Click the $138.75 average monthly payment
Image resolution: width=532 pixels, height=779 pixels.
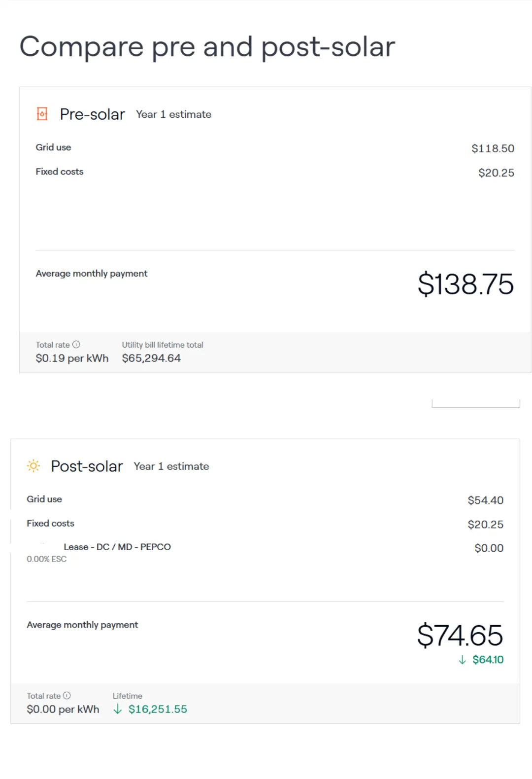pyautogui.click(x=465, y=284)
